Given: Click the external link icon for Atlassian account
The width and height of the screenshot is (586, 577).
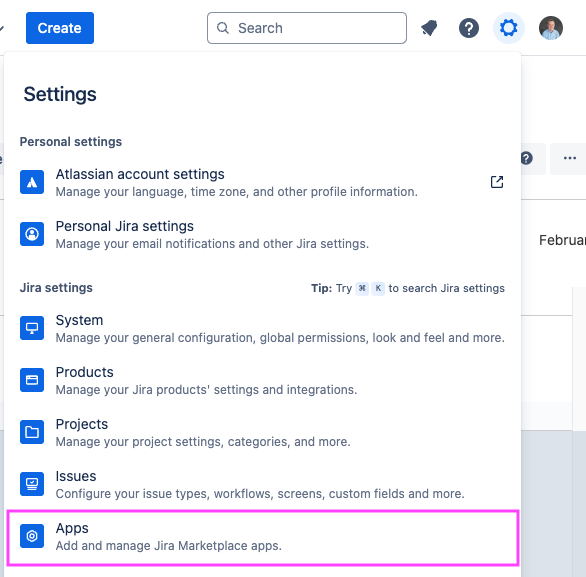Looking at the screenshot, I should point(497,182).
